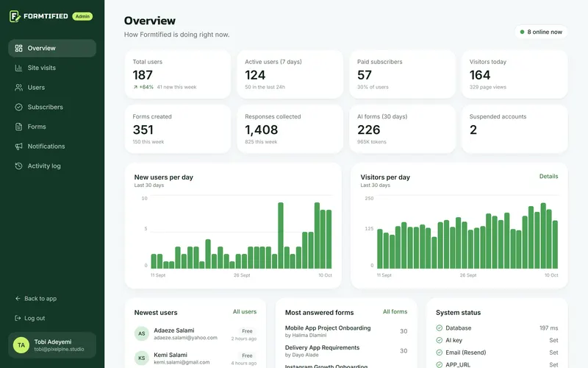Screen dimensions: 588x368
Task: Click the Formtified logo icon
Action: pyautogui.click(x=15, y=16)
